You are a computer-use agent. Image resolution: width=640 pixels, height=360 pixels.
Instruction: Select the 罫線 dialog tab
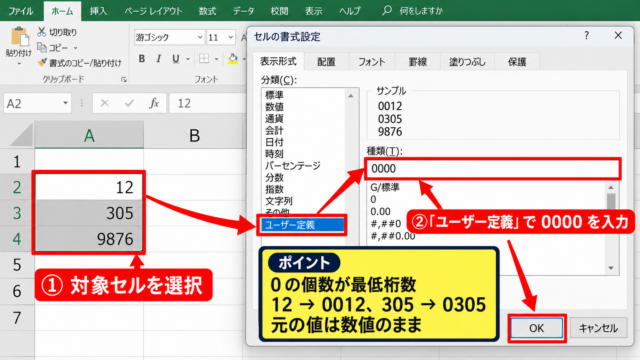point(418,62)
